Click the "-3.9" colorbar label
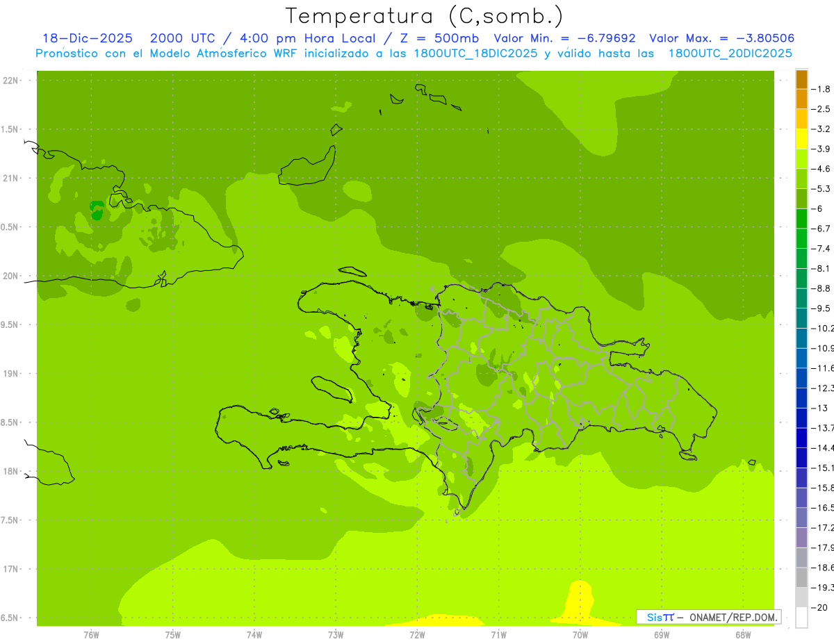 click(821, 149)
